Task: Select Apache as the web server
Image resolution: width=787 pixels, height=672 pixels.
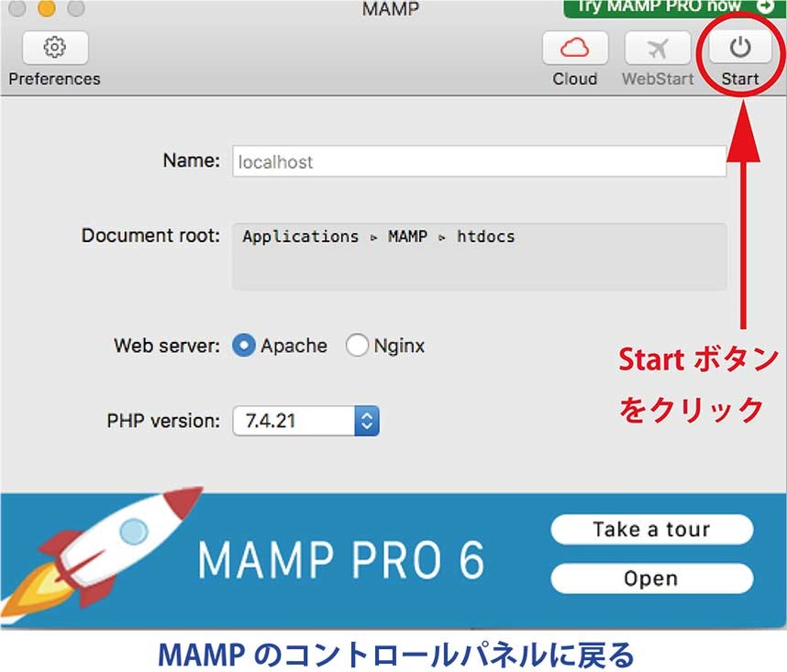Action: 244,346
